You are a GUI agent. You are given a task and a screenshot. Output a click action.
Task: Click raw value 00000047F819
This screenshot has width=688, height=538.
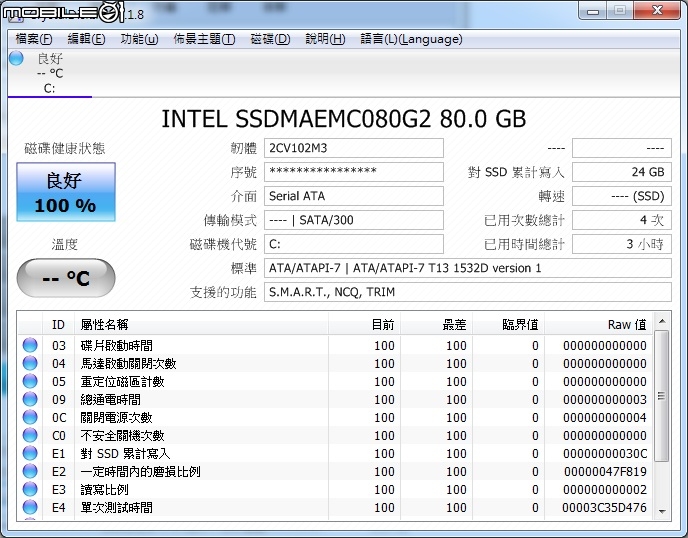[605, 471]
